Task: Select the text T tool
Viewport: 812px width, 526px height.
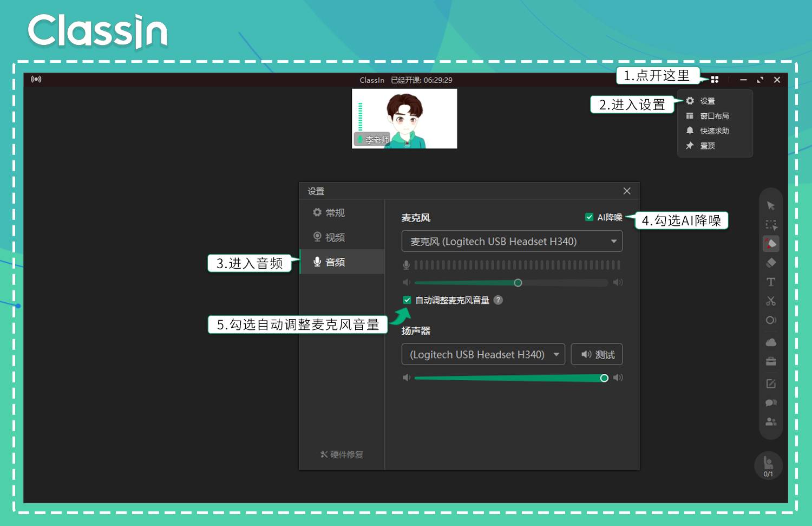Action: (771, 282)
